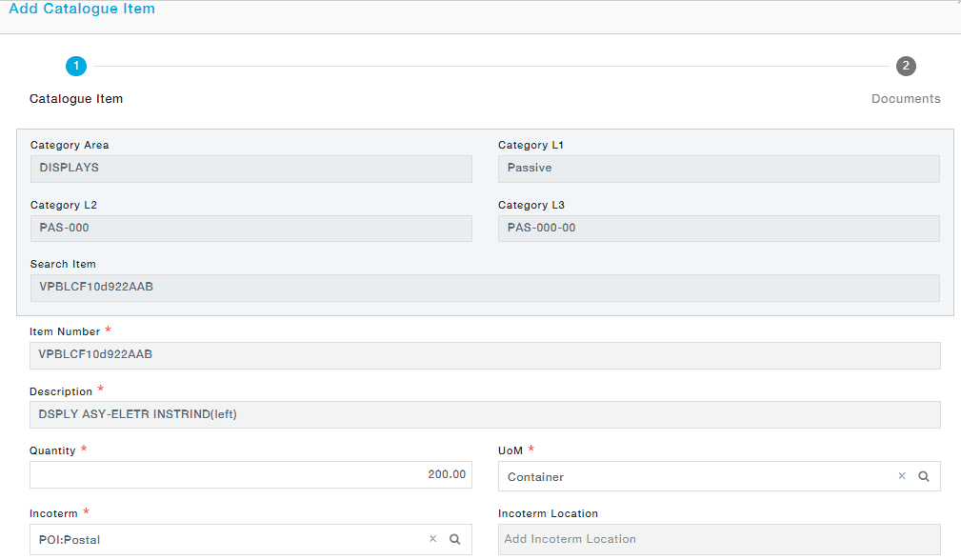Click the Item Number field
961x560 pixels.
(x=484, y=355)
